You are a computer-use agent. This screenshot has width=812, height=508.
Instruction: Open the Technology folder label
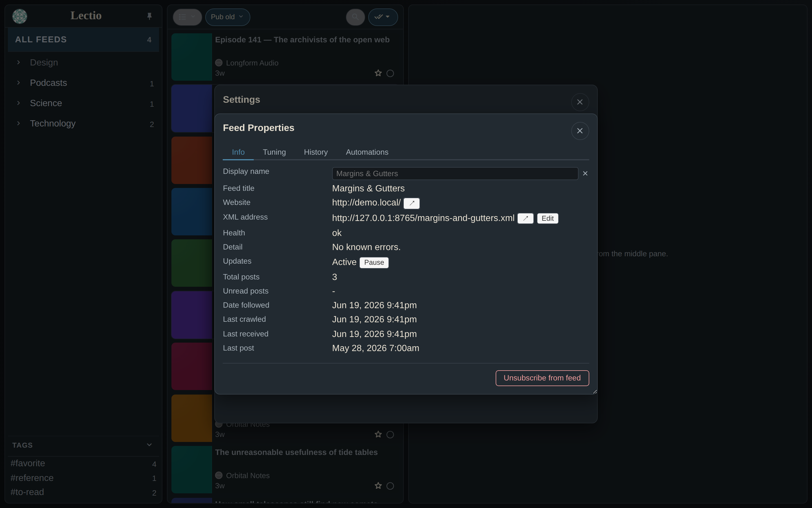(53, 123)
